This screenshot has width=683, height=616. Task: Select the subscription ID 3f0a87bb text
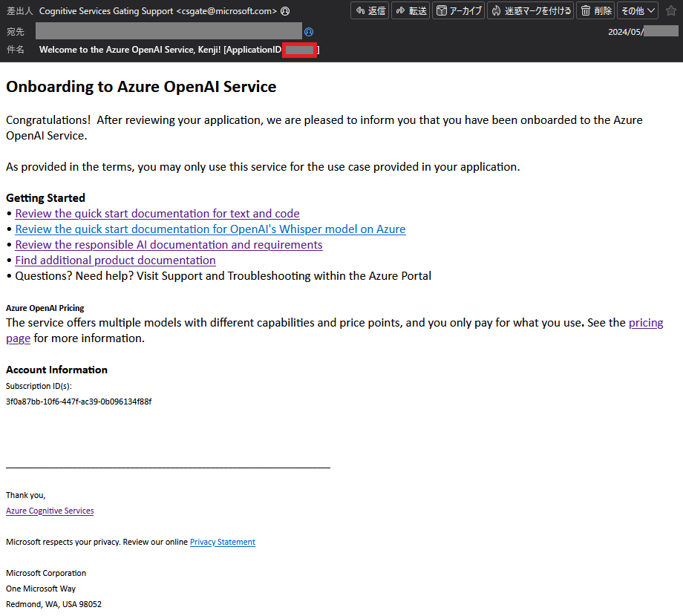coord(79,402)
